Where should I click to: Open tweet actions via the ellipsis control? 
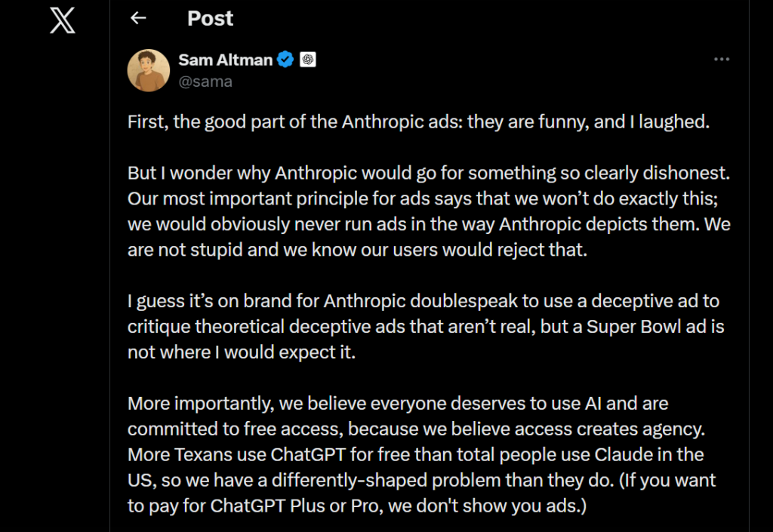click(722, 59)
